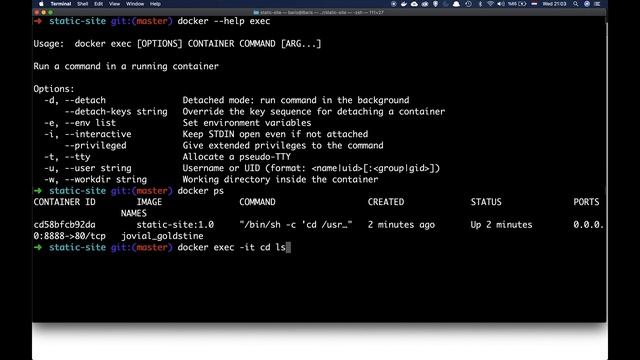Click the '-w, --workdir string' option
This screenshot has width=640, height=360.
[96, 179]
